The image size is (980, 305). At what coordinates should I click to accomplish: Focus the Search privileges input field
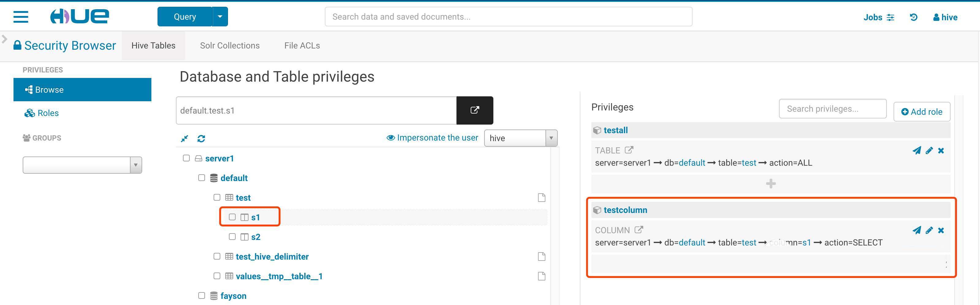[x=832, y=109]
